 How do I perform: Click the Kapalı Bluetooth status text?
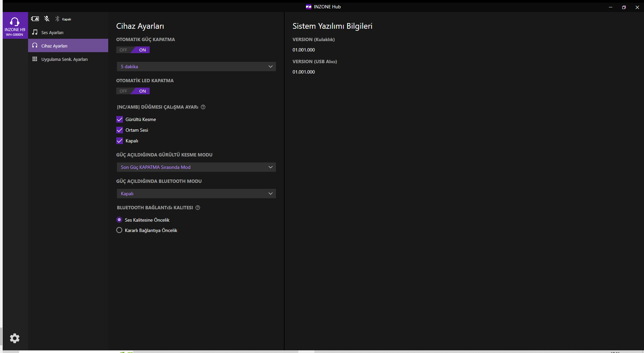pos(66,19)
